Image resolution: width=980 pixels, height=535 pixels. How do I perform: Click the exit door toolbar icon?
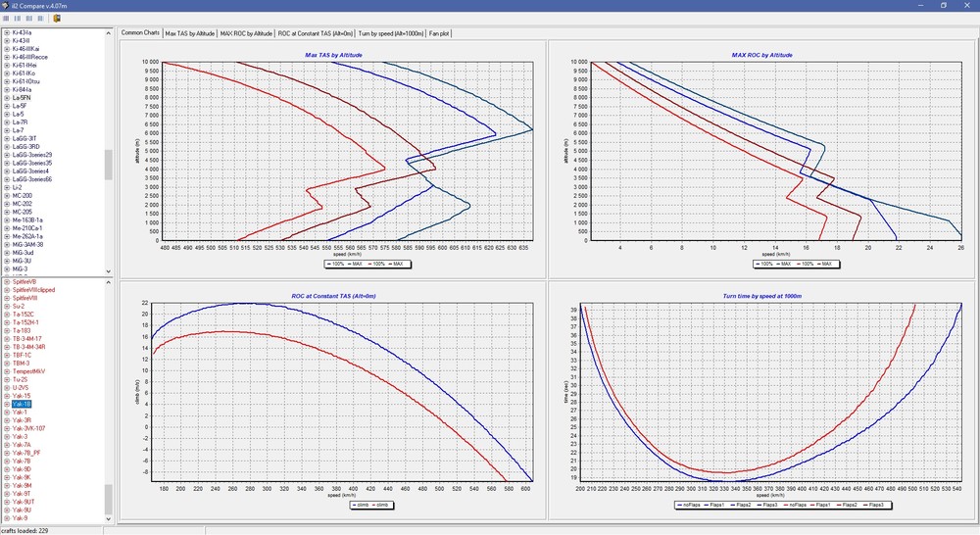coord(57,19)
